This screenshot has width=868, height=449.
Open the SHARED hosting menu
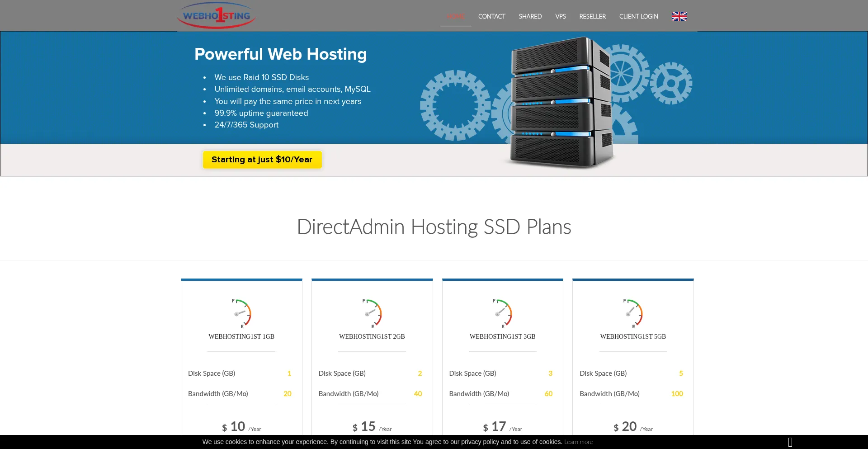click(x=530, y=17)
